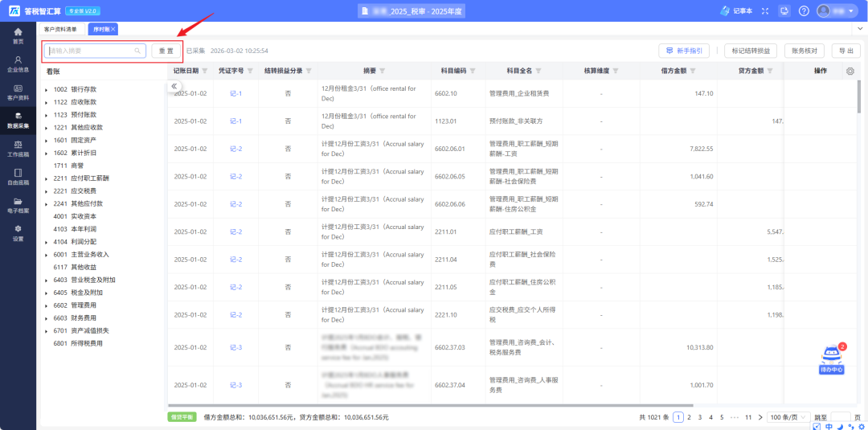The height and width of the screenshot is (430, 868).
Task: Open the table column settings gear
Action: pyautogui.click(x=850, y=71)
